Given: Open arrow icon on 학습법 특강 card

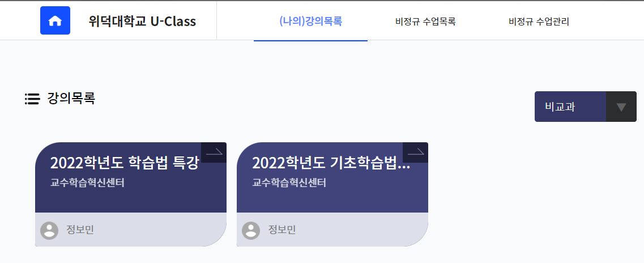Looking at the screenshot, I should click(x=214, y=152).
